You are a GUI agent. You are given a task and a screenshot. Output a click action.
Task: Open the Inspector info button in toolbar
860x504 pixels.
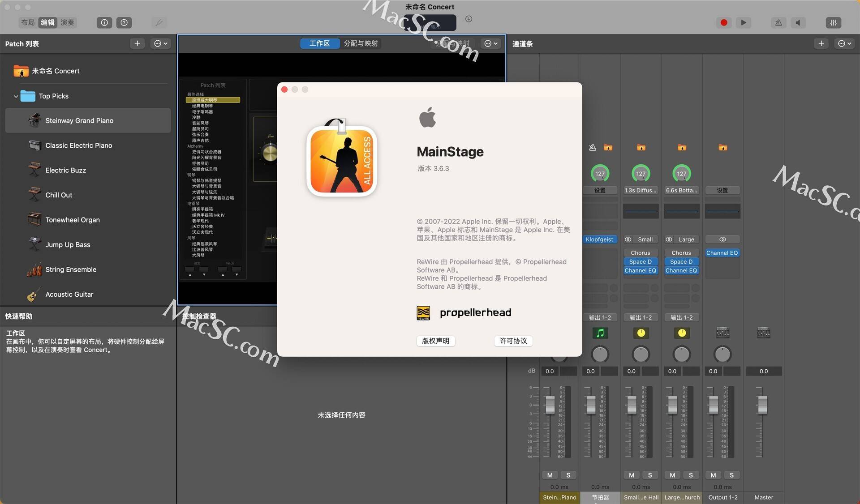click(104, 22)
